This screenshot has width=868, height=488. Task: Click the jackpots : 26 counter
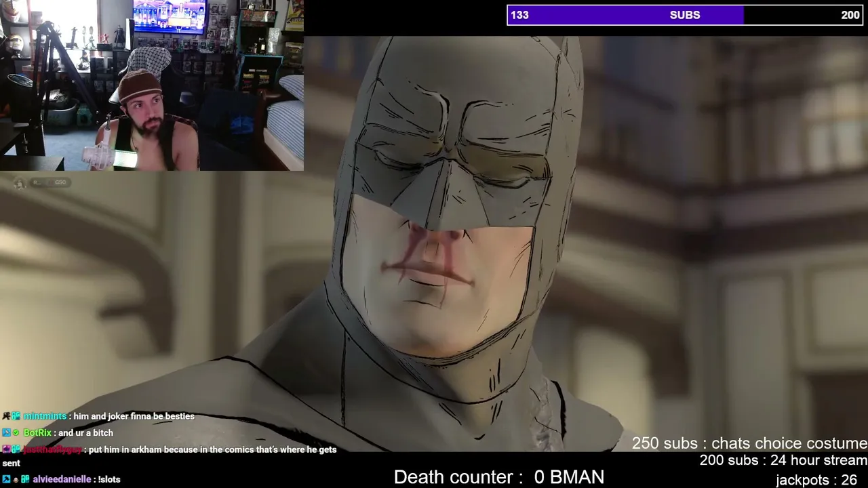(x=816, y=480)
